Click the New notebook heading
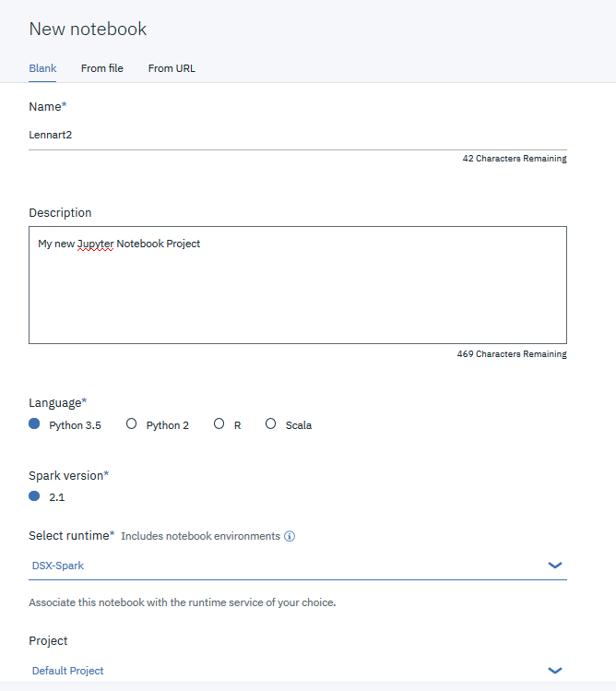 click(x=88, y=30)
